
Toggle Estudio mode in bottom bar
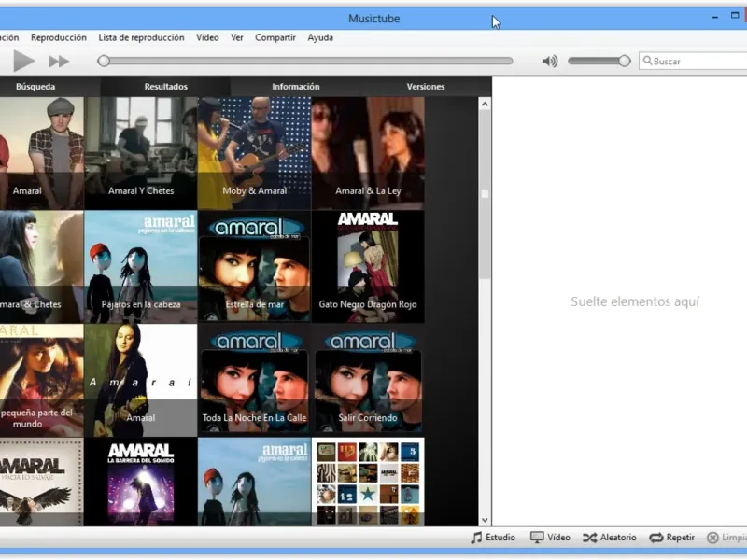[493, 538]
